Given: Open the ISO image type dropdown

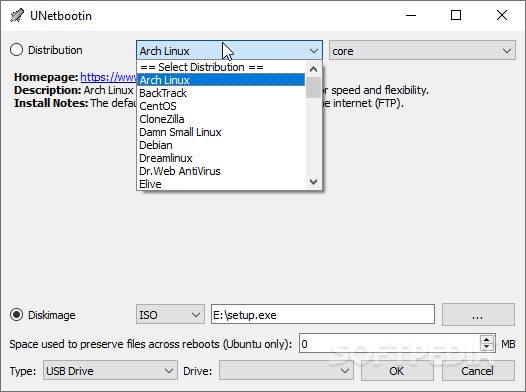Looking at the screenshot, I should (170, 315).
